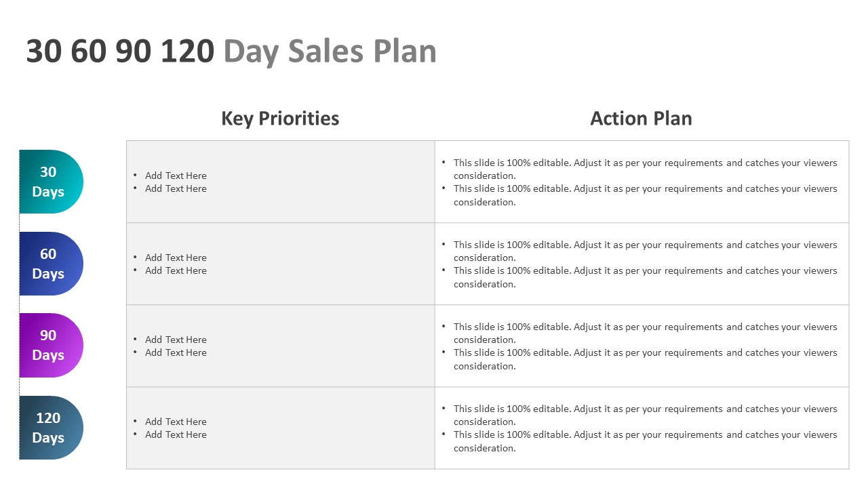The height and width of the screenshot is (488, 868).
Task: Click the Key Priorities column heading
Action: [280, 119]
